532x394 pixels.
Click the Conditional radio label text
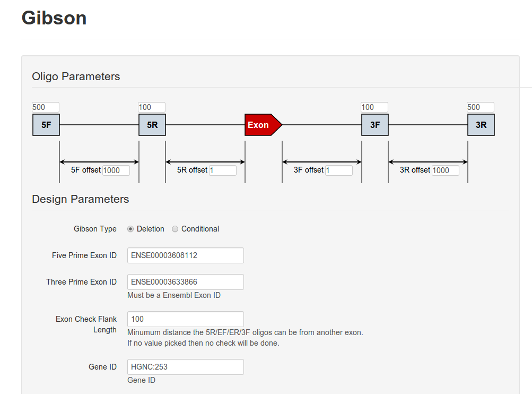point(200,229)
